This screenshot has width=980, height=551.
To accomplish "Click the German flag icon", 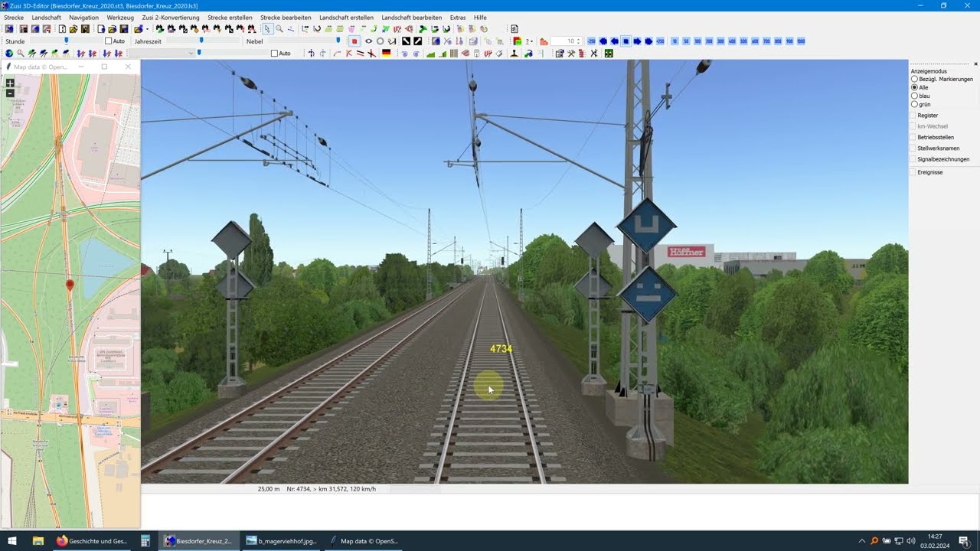I will pos(386,54).
